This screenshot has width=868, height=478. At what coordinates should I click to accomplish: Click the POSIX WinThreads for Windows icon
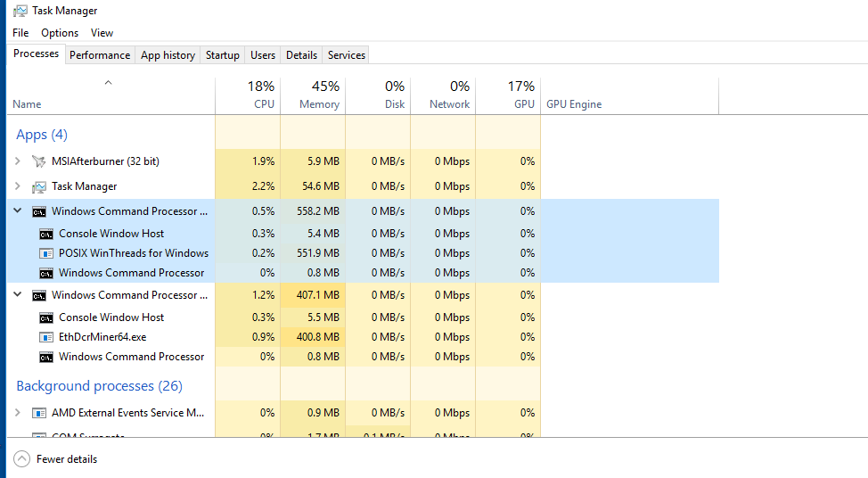pos(46,253)
